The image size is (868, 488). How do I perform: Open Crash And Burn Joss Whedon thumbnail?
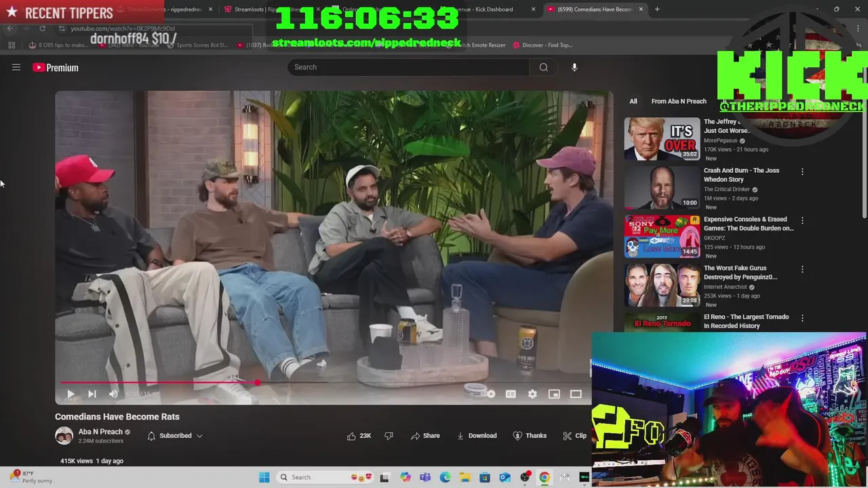662,188
